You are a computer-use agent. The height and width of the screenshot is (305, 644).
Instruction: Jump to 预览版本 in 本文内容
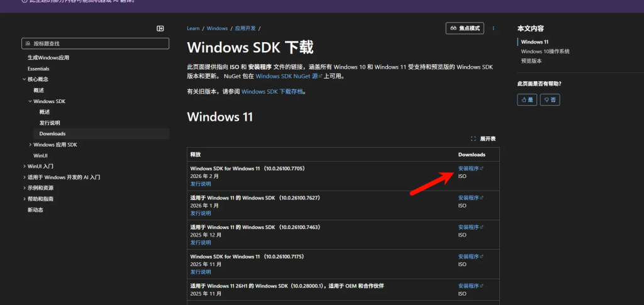point(531,61)
